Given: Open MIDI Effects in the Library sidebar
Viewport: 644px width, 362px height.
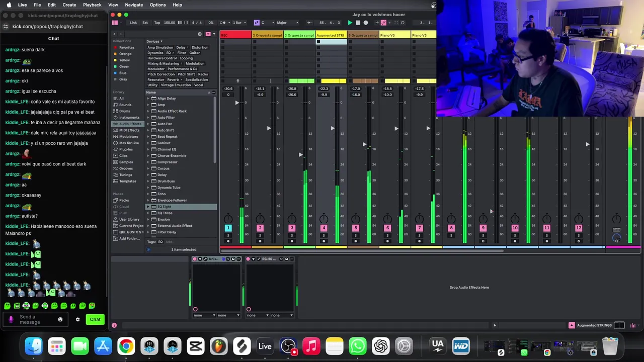Looking at the screenshot, I should pyautogui.click(x=129, y=130).
